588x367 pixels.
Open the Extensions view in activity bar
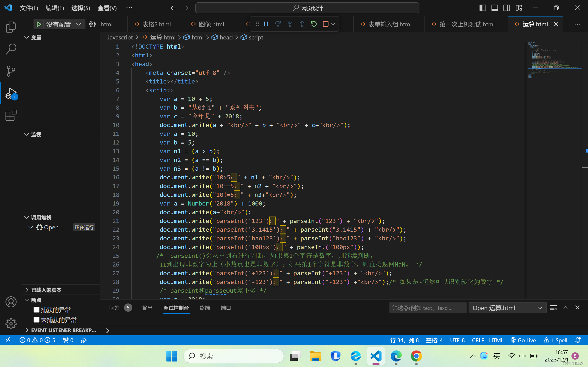[x=11, y=115]
